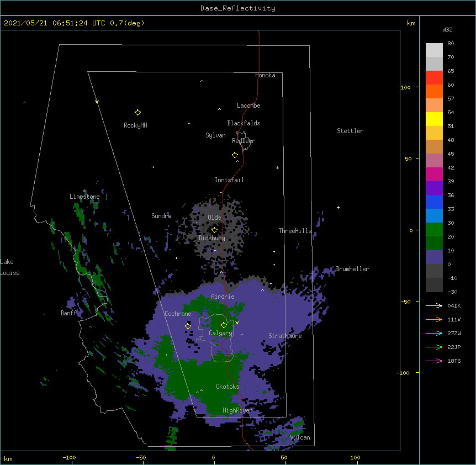The image size is (476, 465).
Task: Click the yellow marker inside Calgary city outline
Action: (x=224, y=325)
